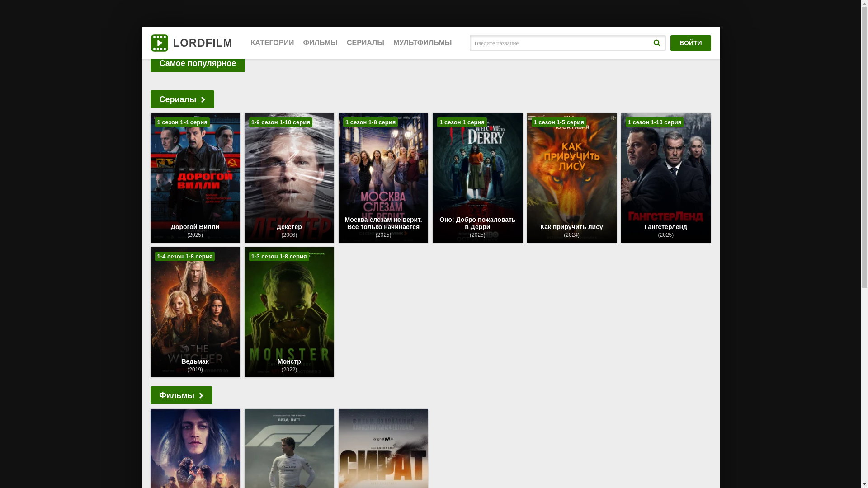Open Как приручить лису poster
This screenshot has width=868, height=488.
pos(571,178)
